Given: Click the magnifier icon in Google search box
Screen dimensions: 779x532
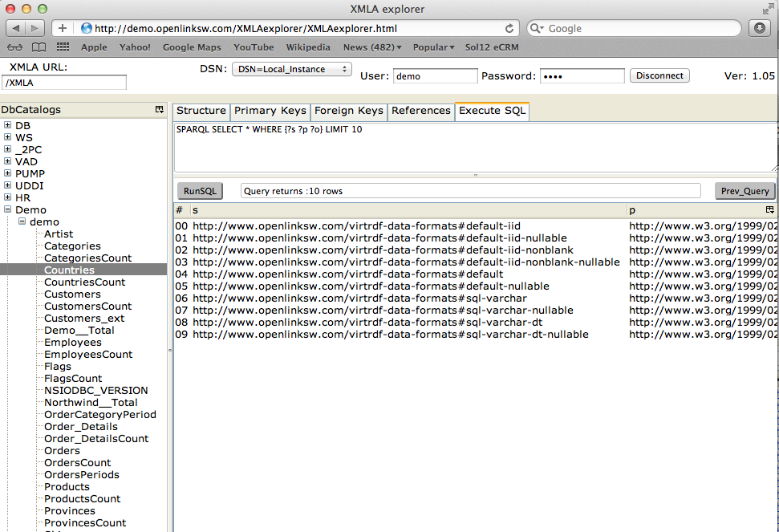Looking at the screenshot, I should (x=537, y=28).
